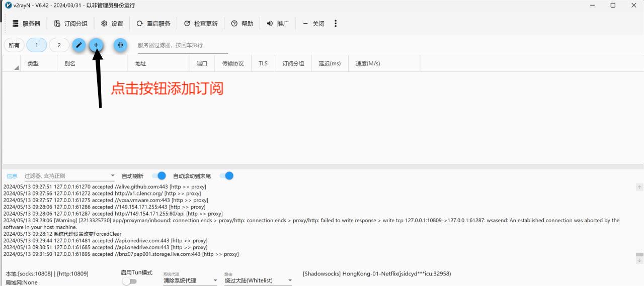Open 检查更新 check update menu
This screenshot has width=644, height=286.
[x=201, y=24]
